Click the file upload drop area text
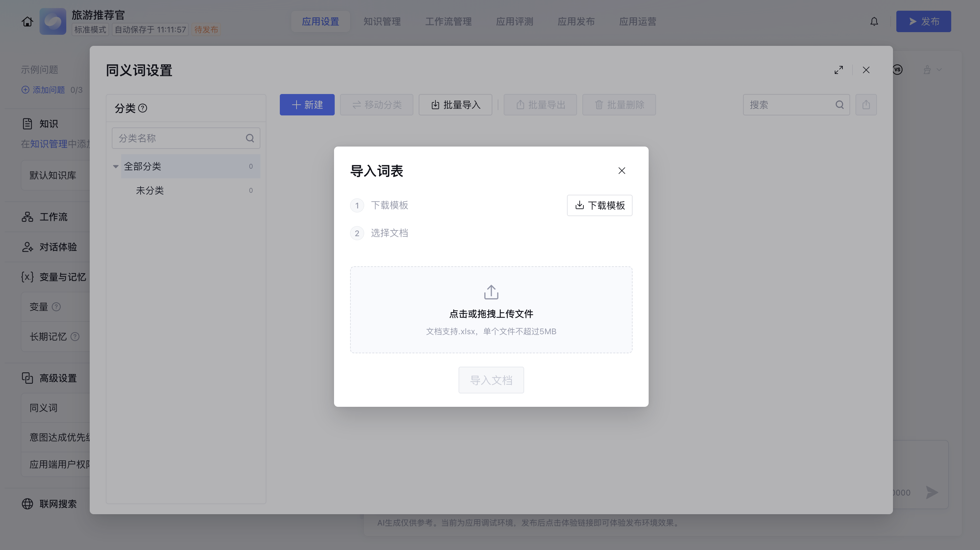The image size is (980, 550). click(x=491, y=314)
